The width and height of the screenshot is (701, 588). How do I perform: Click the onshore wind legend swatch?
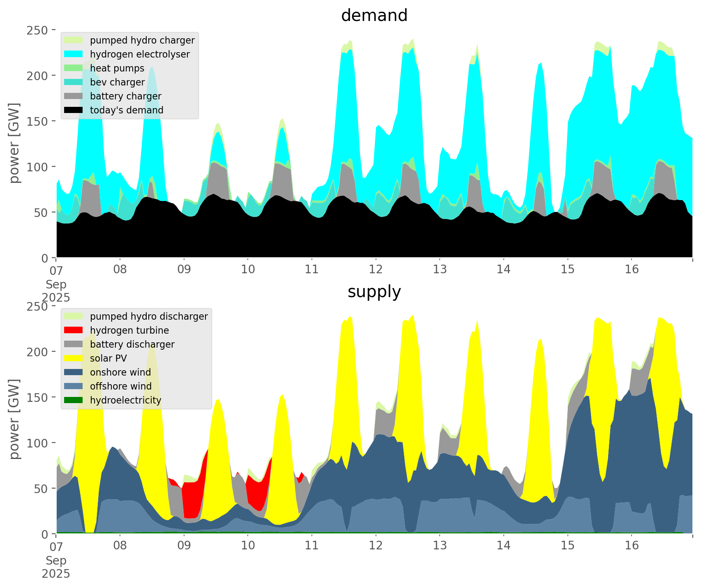click(74, 372)
